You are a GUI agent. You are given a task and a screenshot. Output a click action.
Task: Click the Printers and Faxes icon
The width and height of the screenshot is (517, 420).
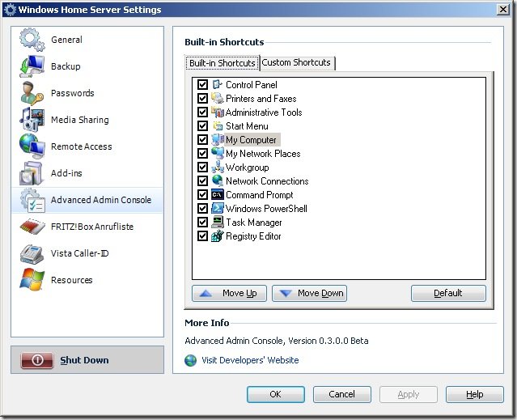(218, 98)
